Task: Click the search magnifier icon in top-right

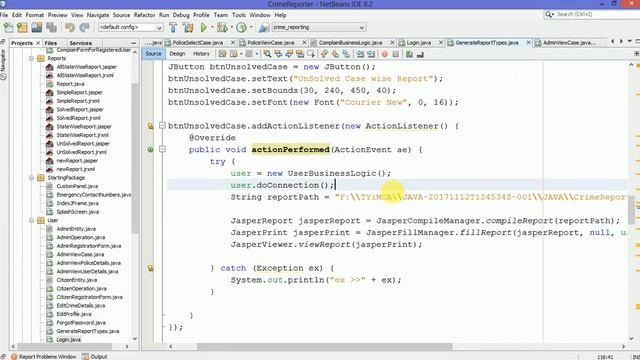Action: click(549, 15)
